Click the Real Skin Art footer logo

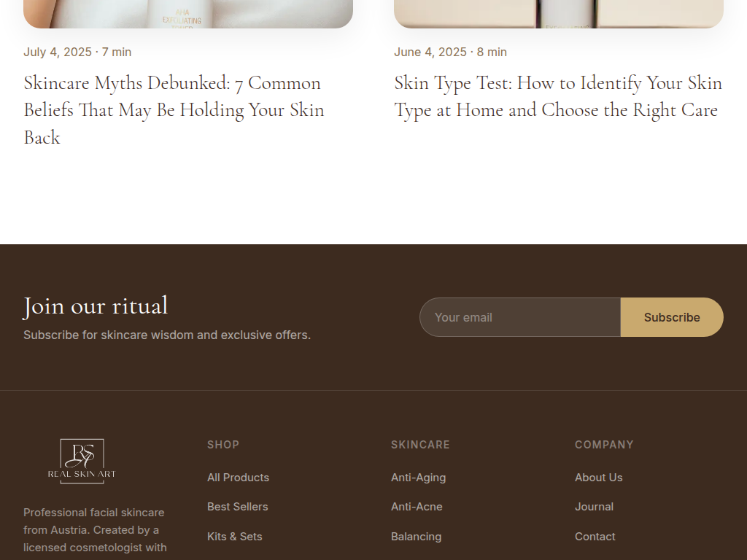point(82,461)
